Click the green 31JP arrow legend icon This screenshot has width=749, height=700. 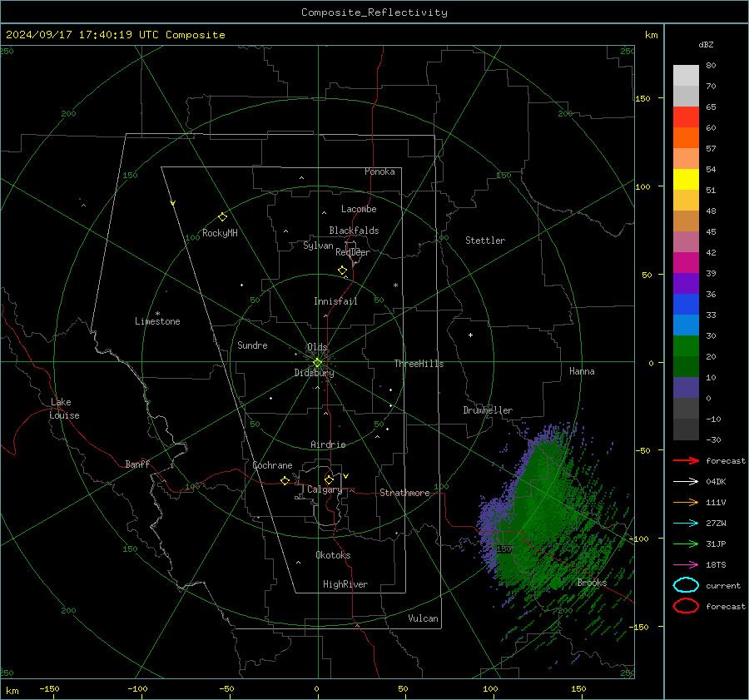click(686, 544)
